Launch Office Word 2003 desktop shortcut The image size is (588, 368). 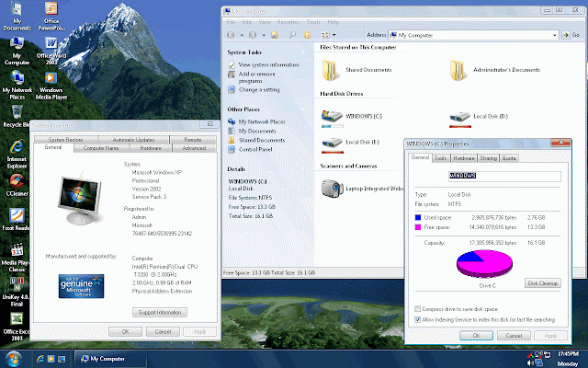51,51
